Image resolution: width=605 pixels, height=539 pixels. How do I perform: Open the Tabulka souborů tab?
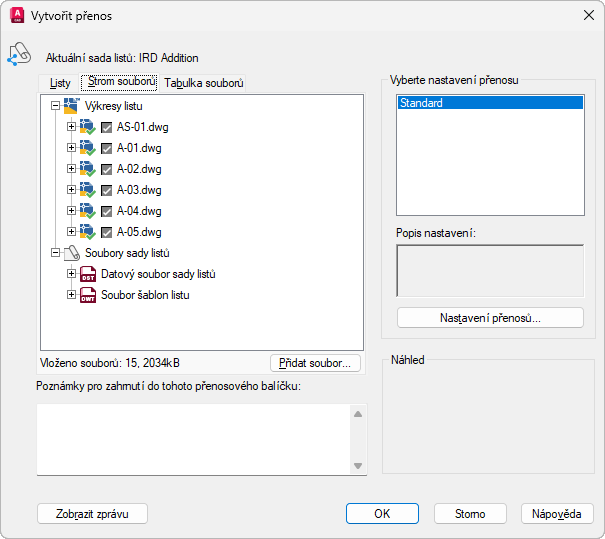204,83
